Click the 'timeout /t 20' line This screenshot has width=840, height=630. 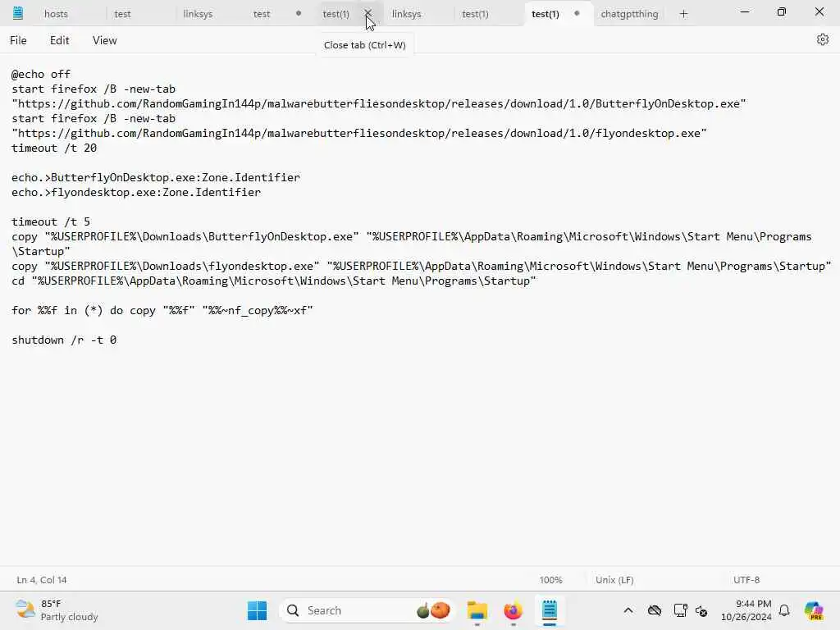click(x=54, y=148)
